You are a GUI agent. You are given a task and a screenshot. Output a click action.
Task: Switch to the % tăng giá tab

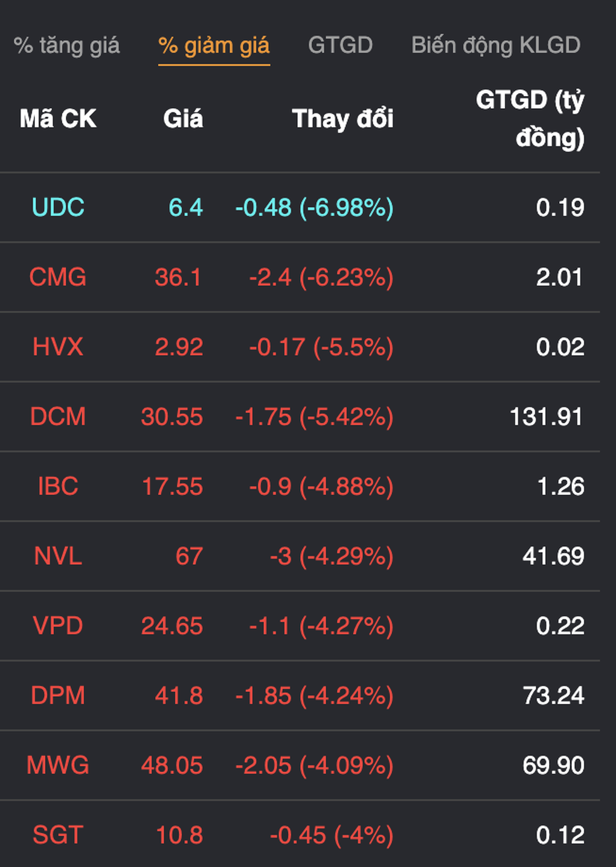(66, 45)
